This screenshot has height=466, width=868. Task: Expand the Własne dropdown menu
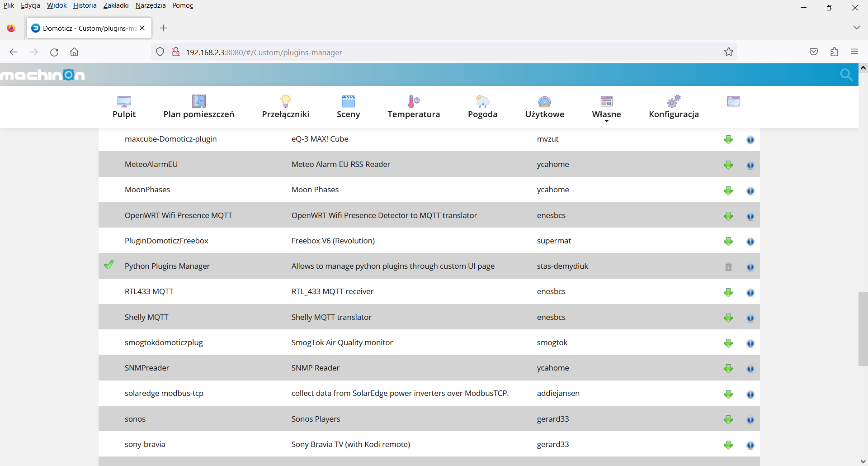click(x=607, y=109)
